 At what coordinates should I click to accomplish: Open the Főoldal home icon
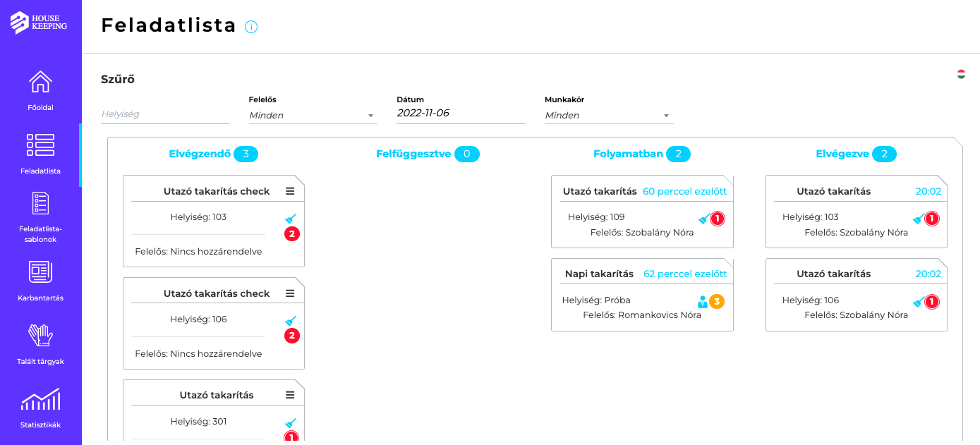pos(40,83)
